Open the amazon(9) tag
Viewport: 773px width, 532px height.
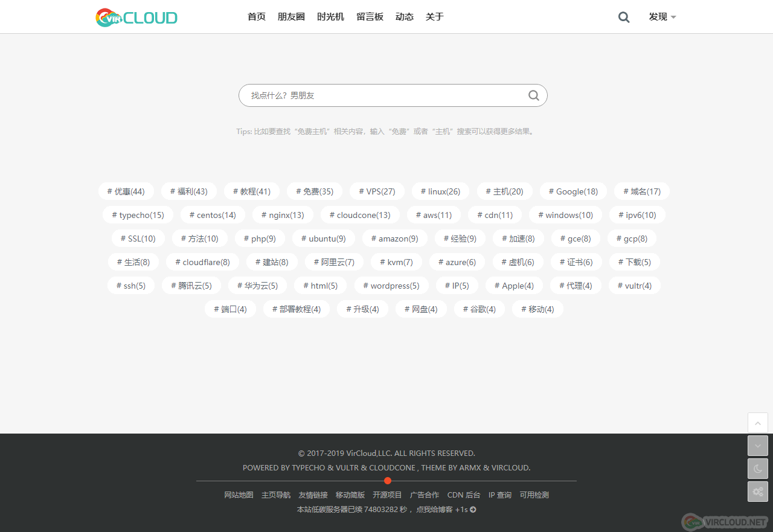(395, 239)
